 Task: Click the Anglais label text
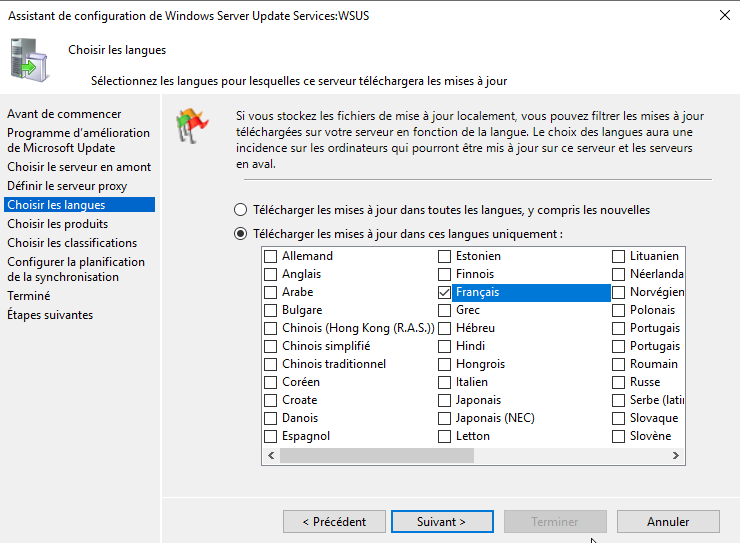tap(302, 274)
